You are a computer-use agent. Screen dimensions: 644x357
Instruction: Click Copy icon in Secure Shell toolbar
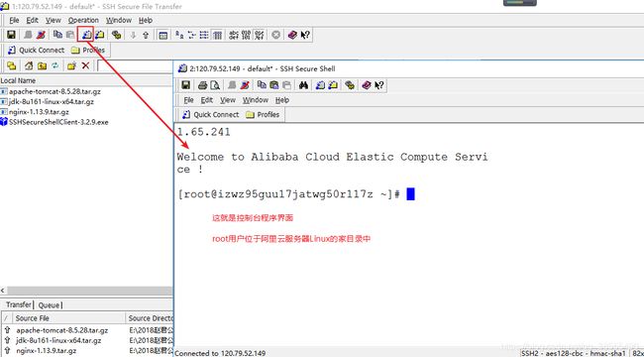pyautogui.click(x=262, y=85)
